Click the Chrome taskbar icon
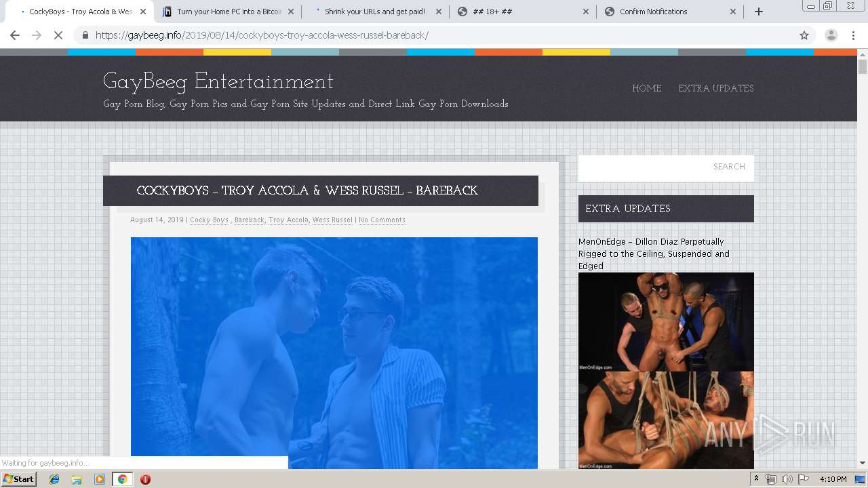The height and width of the screenshot is (488, 868). click(x=122, y=479)
